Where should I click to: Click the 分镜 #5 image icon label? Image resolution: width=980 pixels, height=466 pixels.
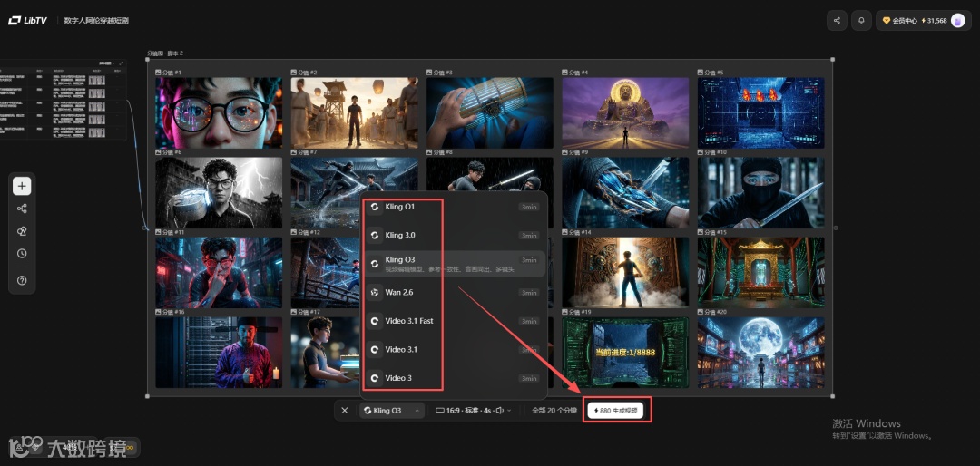[x=711, y=73]
